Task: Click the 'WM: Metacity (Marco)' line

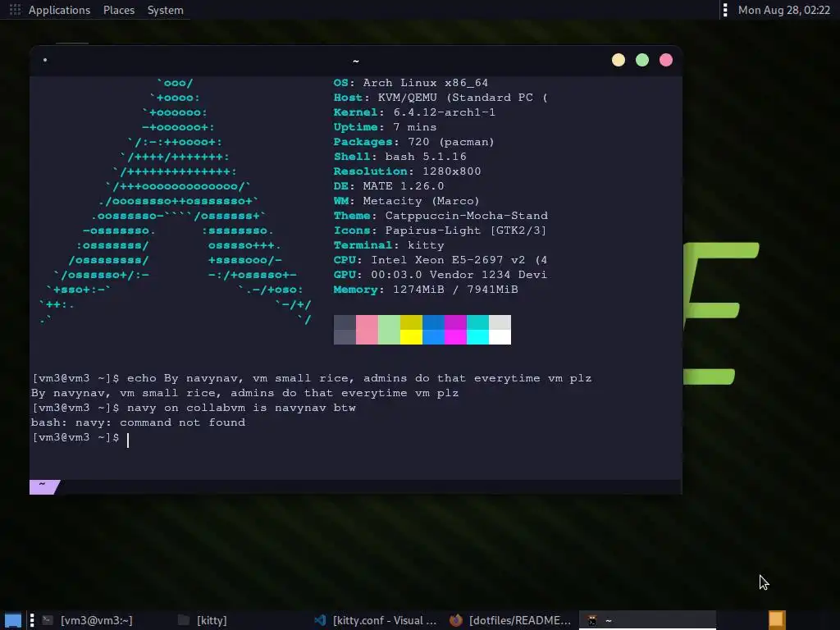Action: coord(406,201)
